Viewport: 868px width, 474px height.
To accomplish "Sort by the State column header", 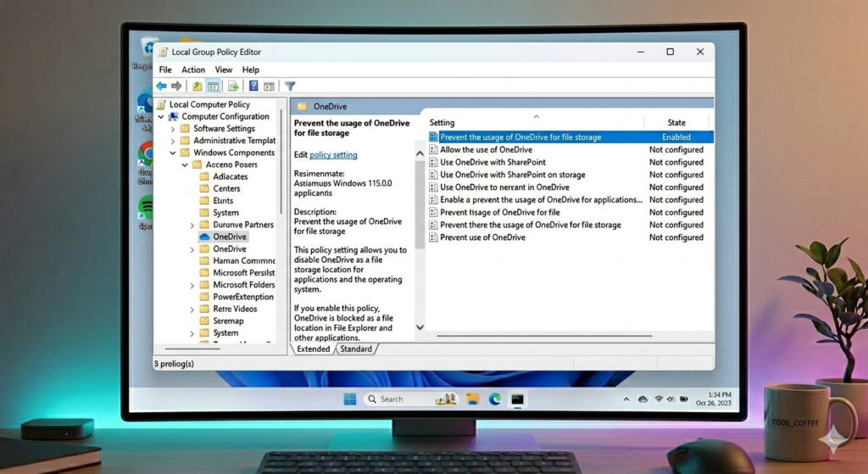I will (676, 122).
